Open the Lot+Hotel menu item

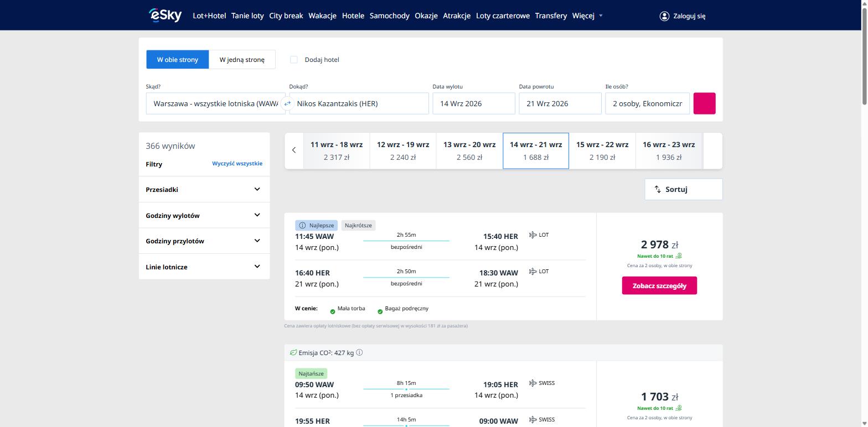(209, 16)
